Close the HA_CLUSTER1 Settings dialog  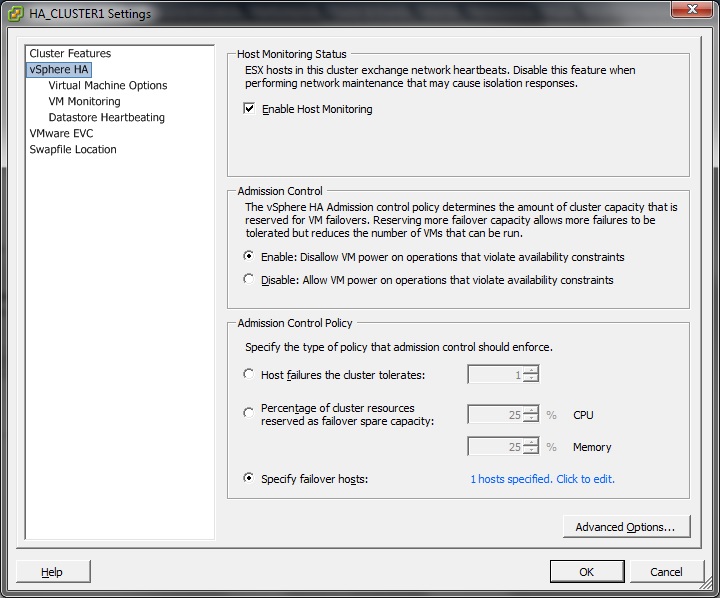692,9
